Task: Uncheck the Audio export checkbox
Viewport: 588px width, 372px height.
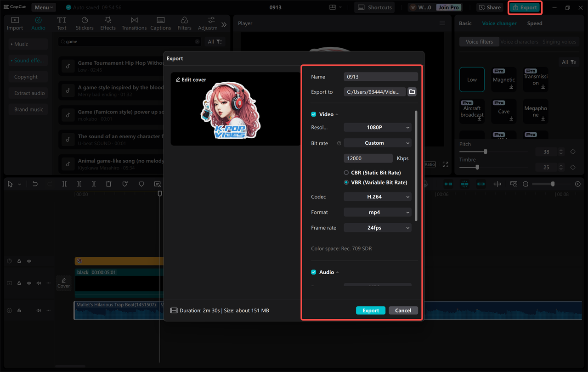Action: click(313, 272)
